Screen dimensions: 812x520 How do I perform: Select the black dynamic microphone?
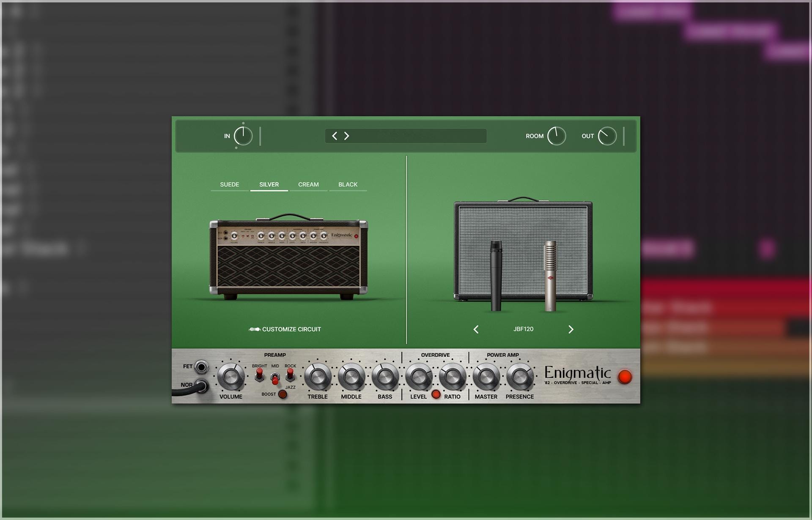tap(496, 276)
